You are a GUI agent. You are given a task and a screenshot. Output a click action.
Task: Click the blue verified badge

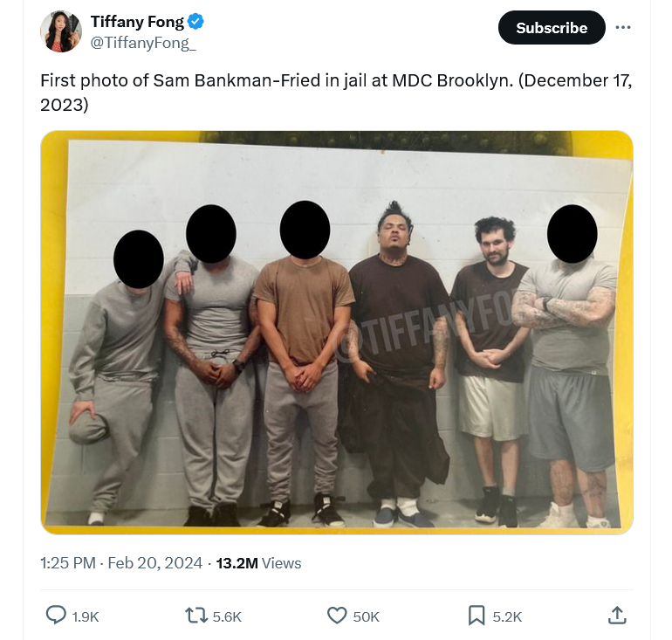click(197, 22)
